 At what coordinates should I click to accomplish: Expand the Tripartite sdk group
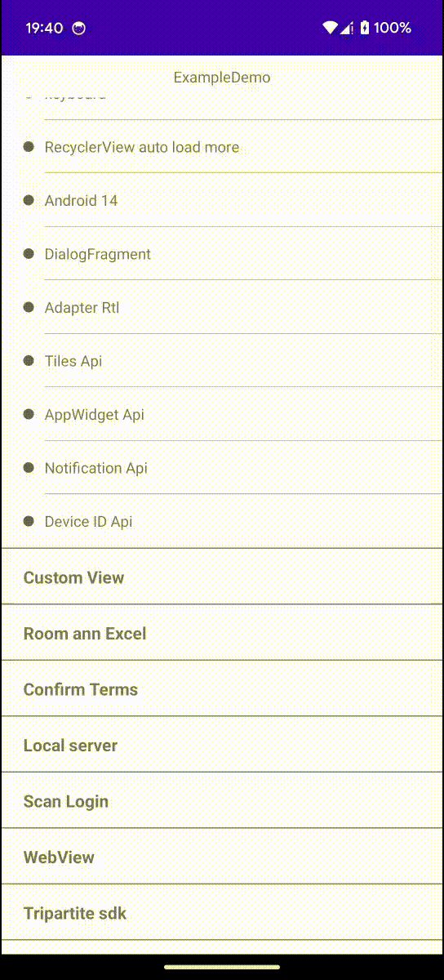tap(222, 912)
